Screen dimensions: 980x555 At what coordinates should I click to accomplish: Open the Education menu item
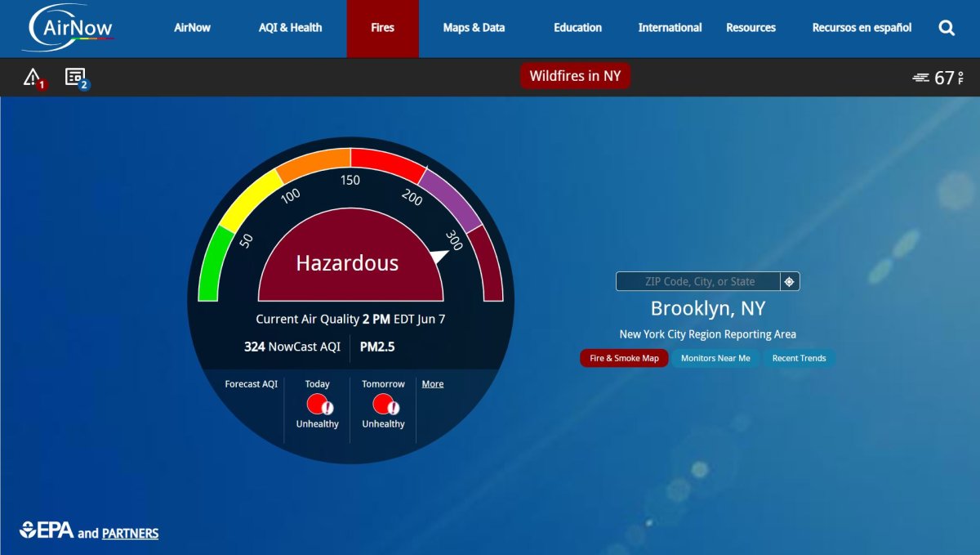point(577,28)
